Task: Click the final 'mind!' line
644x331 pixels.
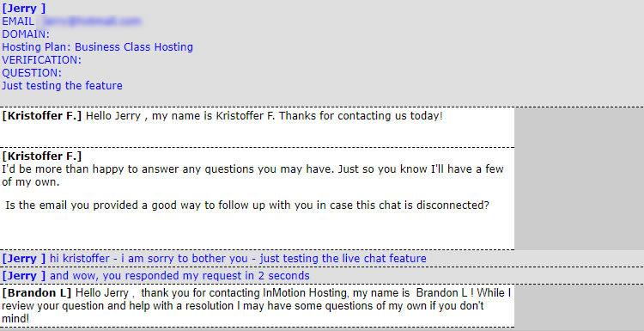Action: (15, 319)
